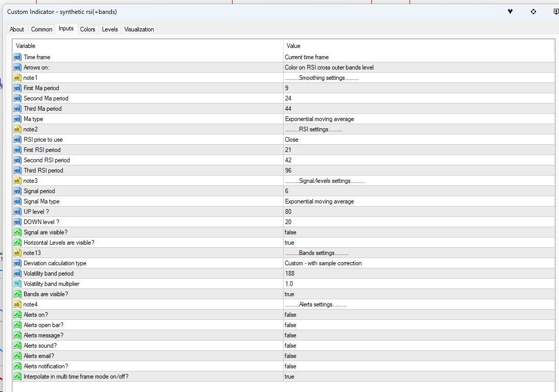Open the Deviation calculation type value dropdown
559x392 pixels.
(x=323, y=263)
